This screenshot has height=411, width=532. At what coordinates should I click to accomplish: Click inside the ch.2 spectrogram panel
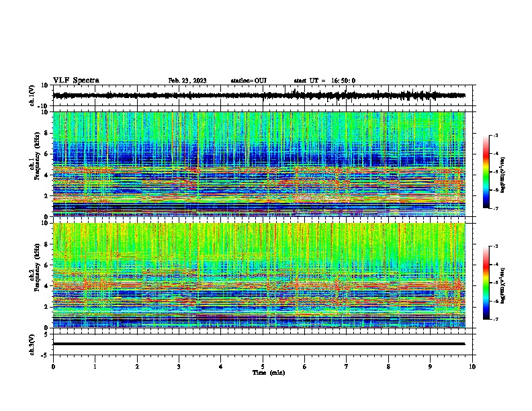[259, 275]
